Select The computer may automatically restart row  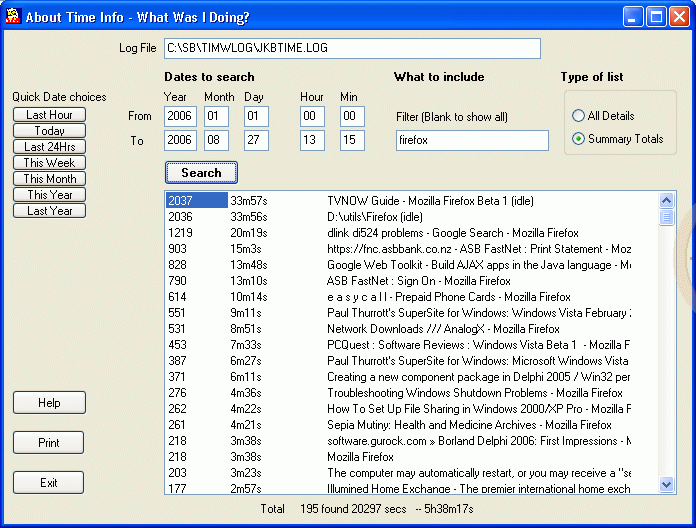tap(411, 473)
